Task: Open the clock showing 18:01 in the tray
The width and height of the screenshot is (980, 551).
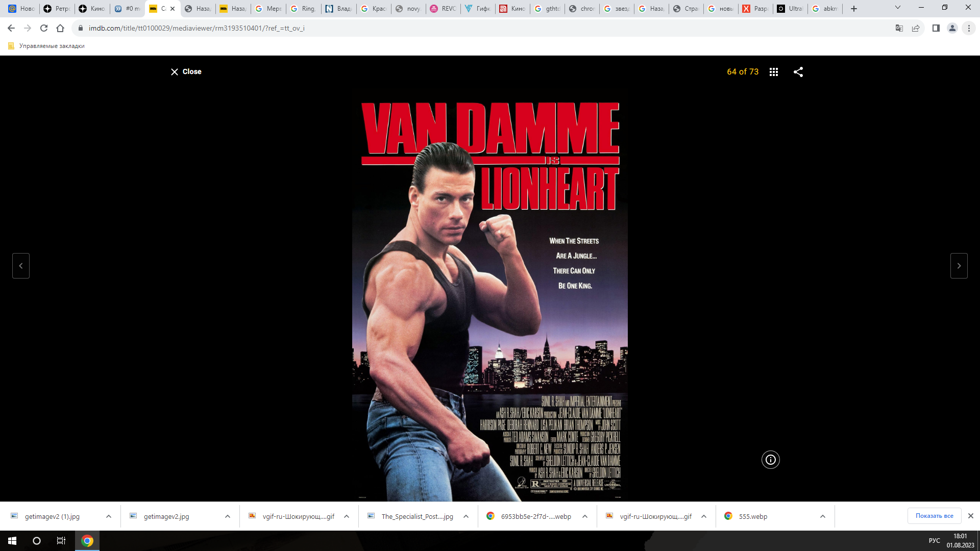Action: click(x=960, y=541)
